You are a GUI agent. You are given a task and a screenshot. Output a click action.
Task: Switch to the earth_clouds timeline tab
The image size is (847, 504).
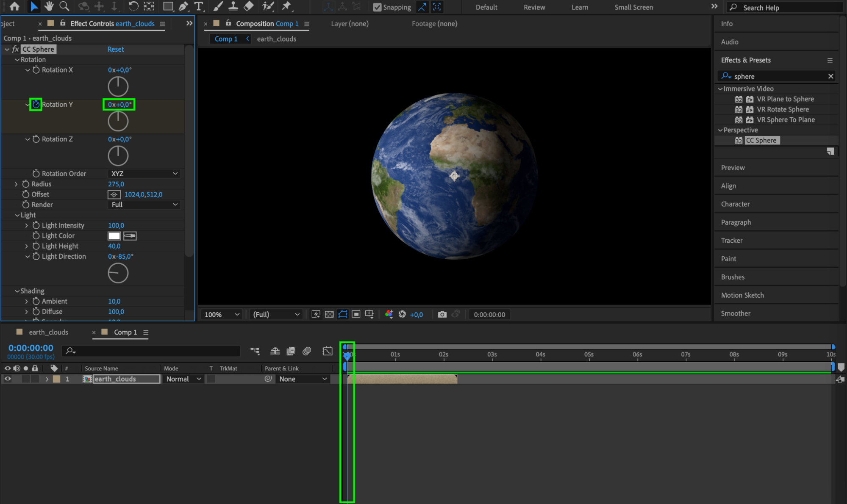point(48,332)
